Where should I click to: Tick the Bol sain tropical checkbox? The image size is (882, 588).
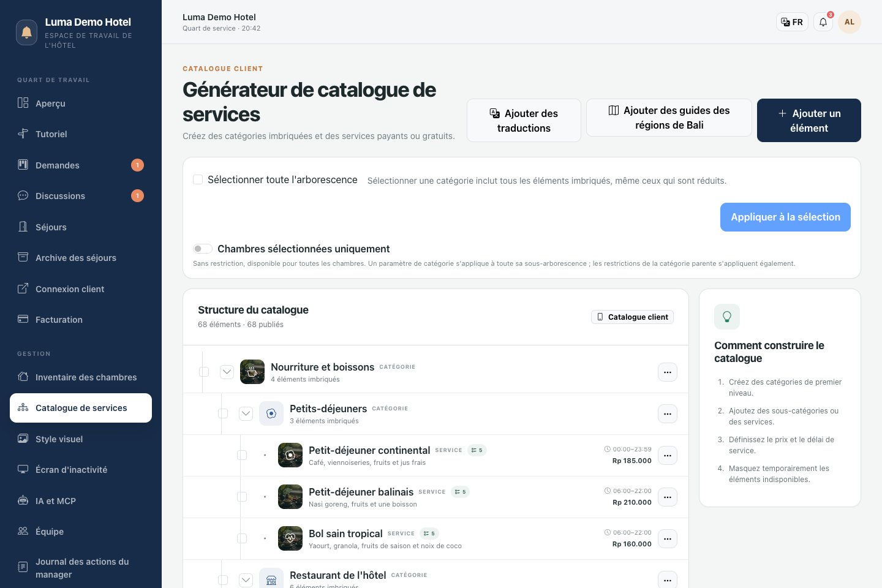tap(242, 538)
